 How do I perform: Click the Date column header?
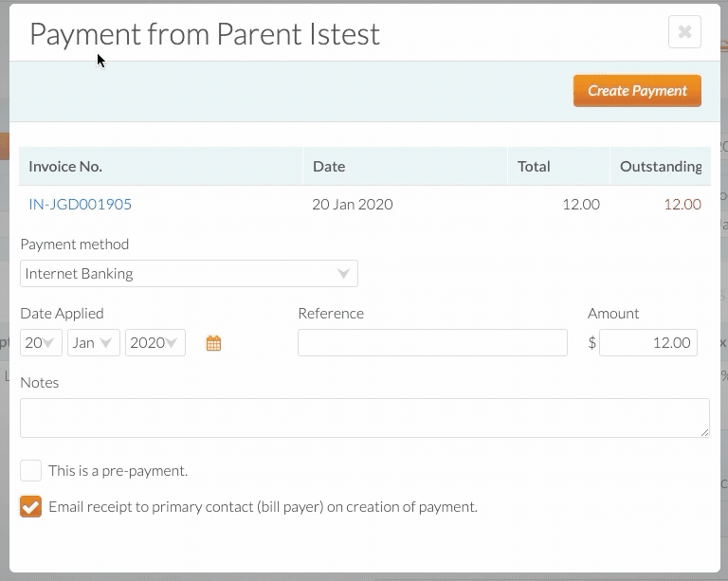coord(329,167)
